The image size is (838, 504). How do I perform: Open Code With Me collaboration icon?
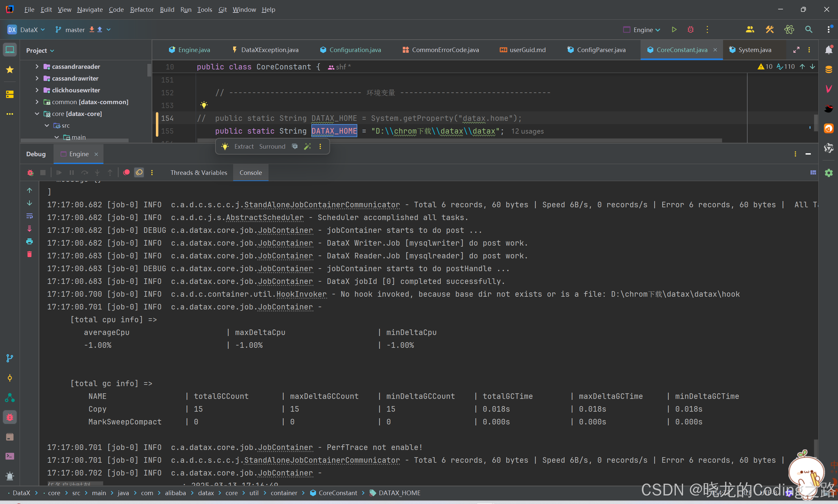750,29
